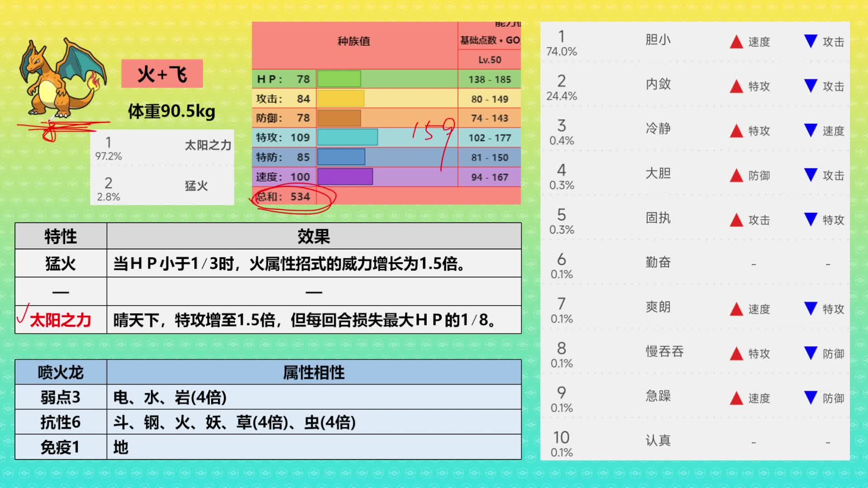Image resolution: width=868 pixels, height=488 pixels.
Task: Click the red-checked 太阳之力 table cell
Action: pos(61,320)
